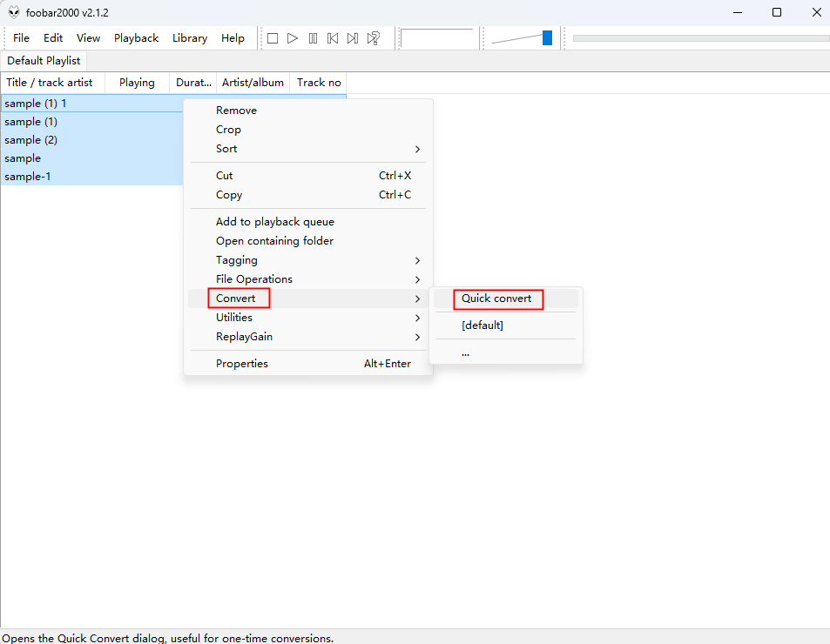Skip to the next track
830x644 pixels.
tap(353, 38)
